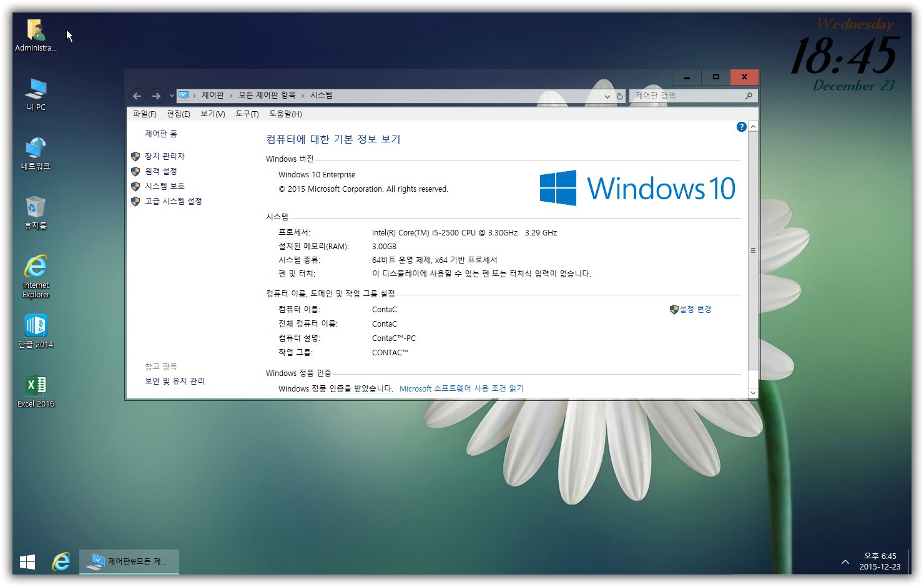Open the 내 PC desktop icon
Screen dimensions: 924x587
(36, 94)
